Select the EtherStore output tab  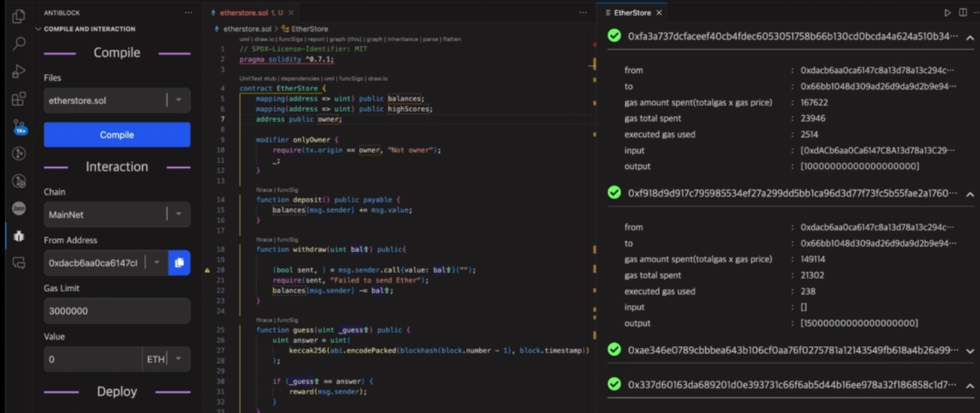pos(632,13)
